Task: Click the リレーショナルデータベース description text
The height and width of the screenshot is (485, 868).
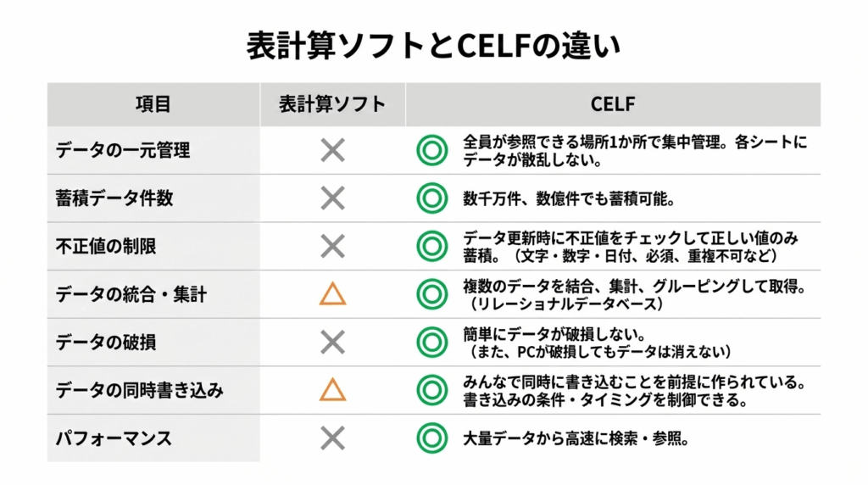Action: coord(565,304)
